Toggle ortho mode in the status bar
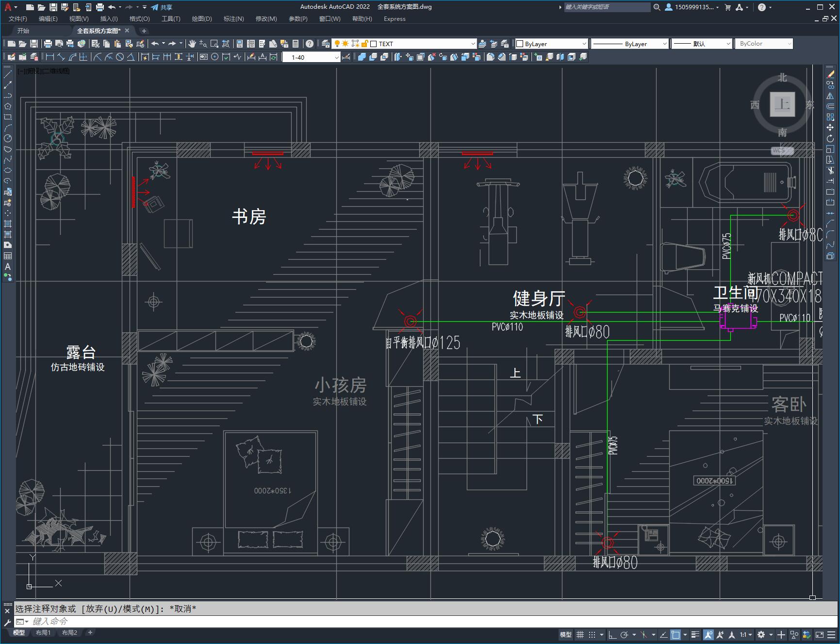The height and width of the screenshot is (644, 840). pyautogui.click(x=612, y=634)
